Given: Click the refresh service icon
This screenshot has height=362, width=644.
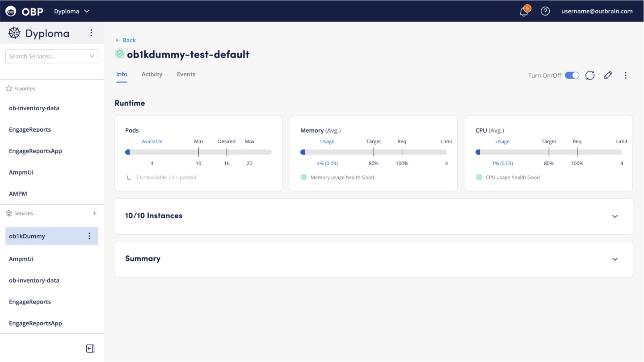Looking at the screenshot, I should click(x=590, y=75).
